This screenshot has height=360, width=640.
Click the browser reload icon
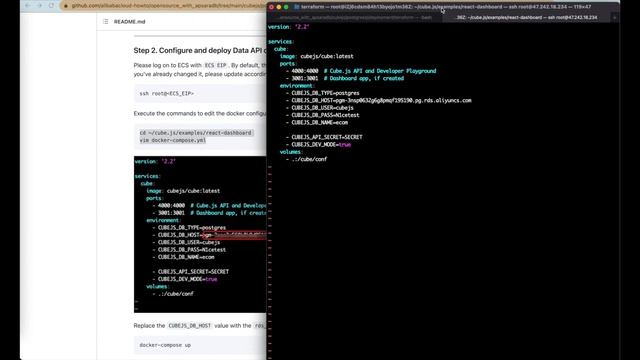coord(51,6)
